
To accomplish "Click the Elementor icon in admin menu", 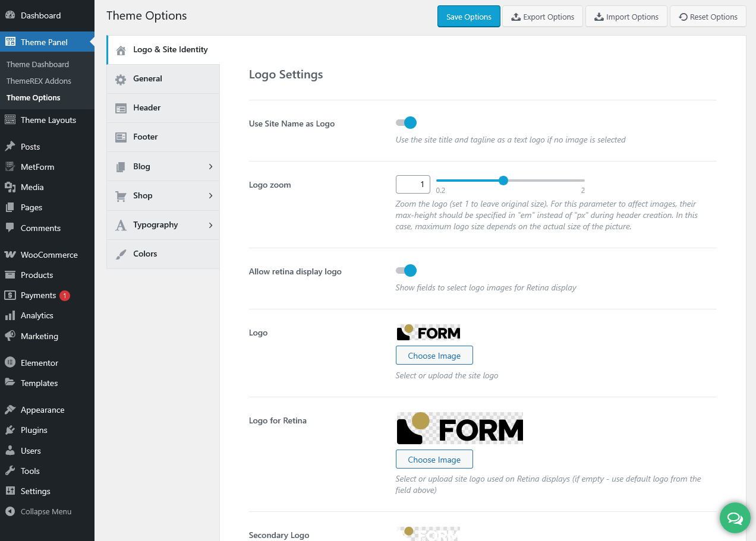I will click(10, 363).
